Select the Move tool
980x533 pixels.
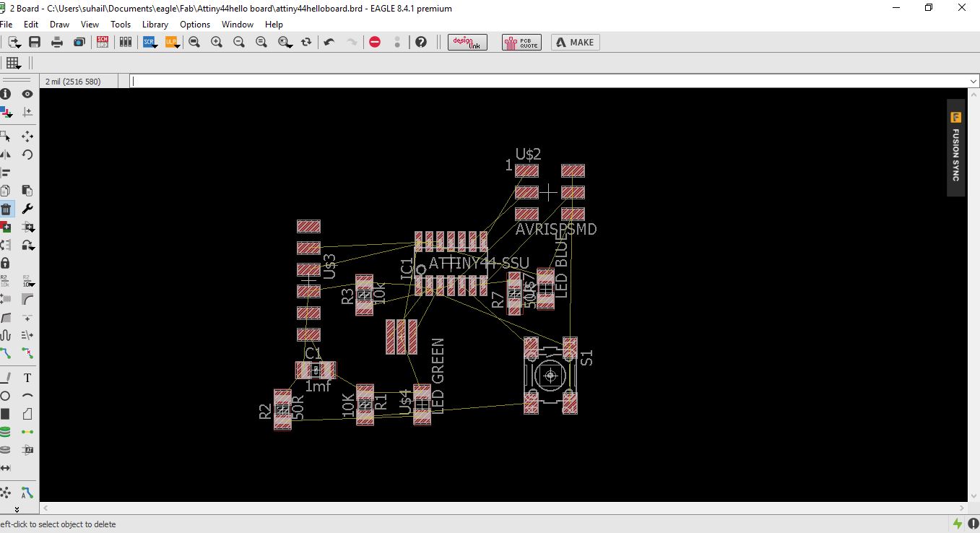(27, 136)
